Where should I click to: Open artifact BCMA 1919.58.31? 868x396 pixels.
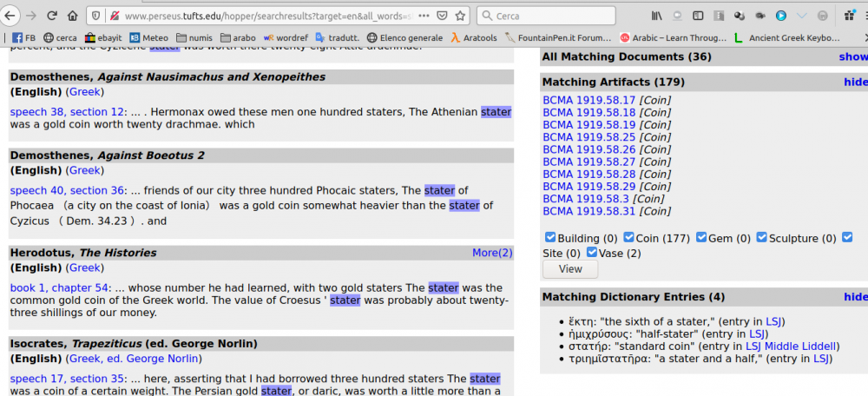[589, 211]
